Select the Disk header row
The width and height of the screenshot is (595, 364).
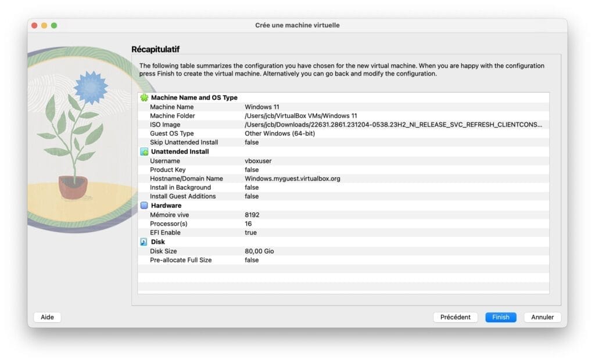click(343, 242)
